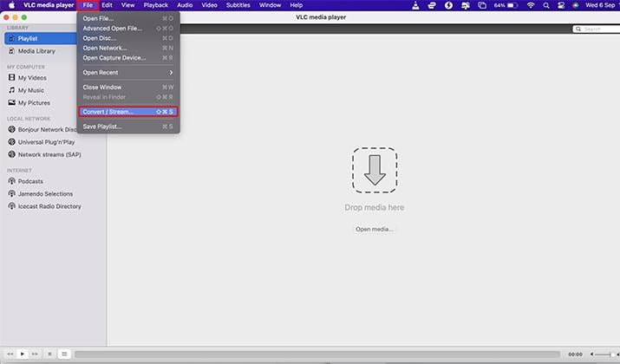620x364 pixels.
Task: Click the 00:00 elapsed time display
Action: pyautogui.click(x=575, y=354)
